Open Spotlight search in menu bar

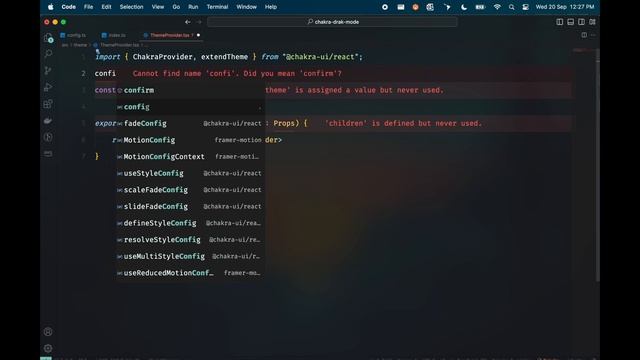511,7
